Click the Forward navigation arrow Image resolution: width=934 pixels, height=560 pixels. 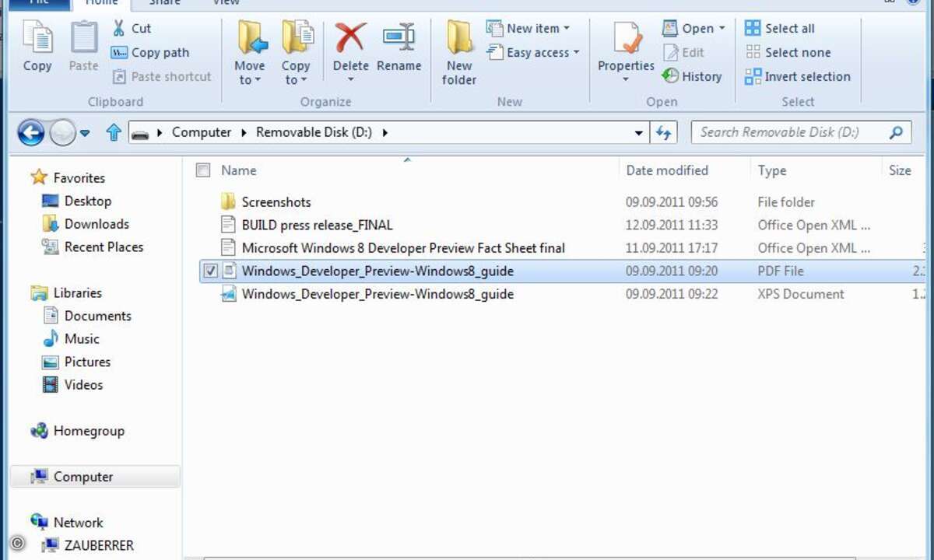click(62, 133)
